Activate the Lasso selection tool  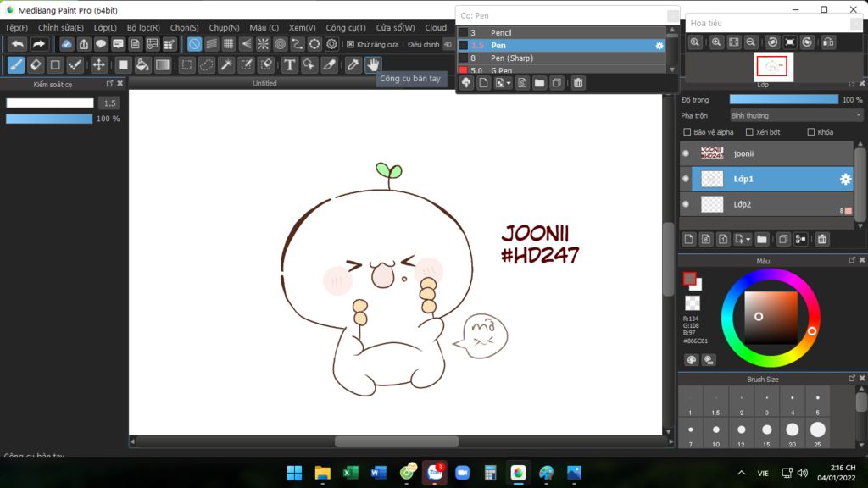206,64
